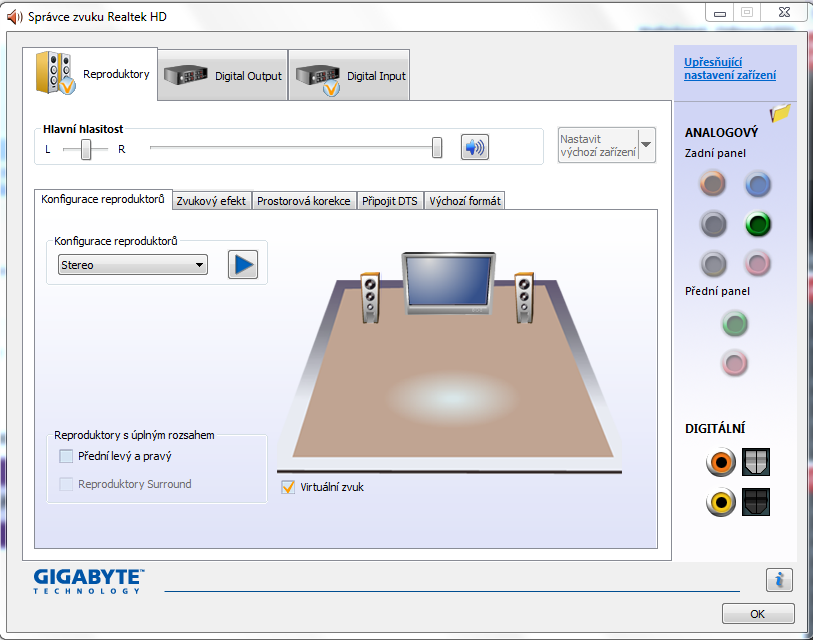Screen dimensions: 813x640
Task: Switch to the Digital Input tab
Action: point(349,76)
